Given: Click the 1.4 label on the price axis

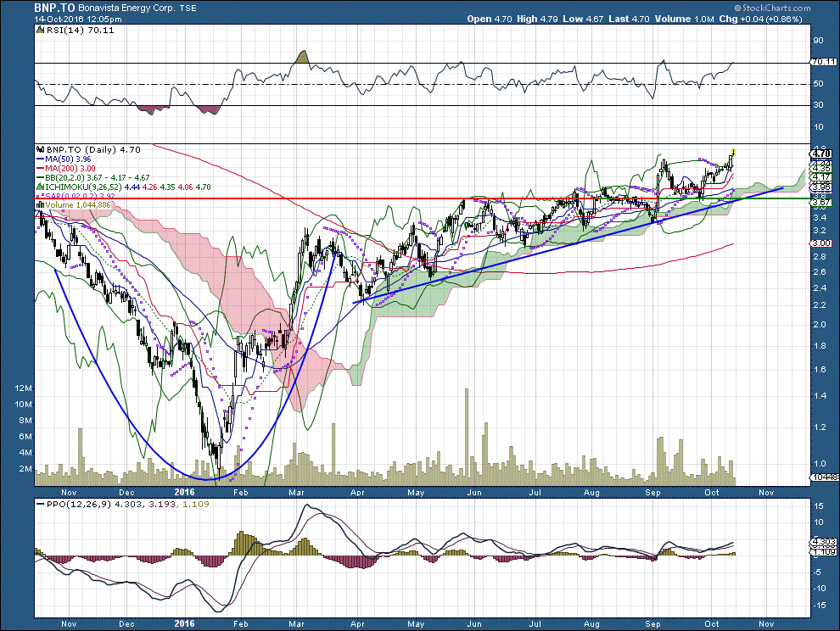Looking at the screenshot, I should coord(820,396).
